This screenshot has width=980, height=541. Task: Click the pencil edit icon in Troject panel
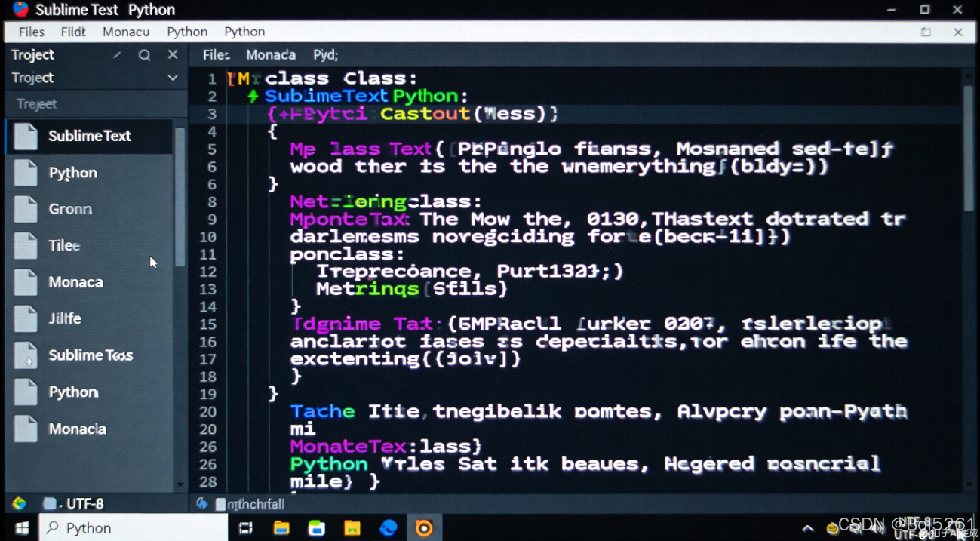[117, 55]
